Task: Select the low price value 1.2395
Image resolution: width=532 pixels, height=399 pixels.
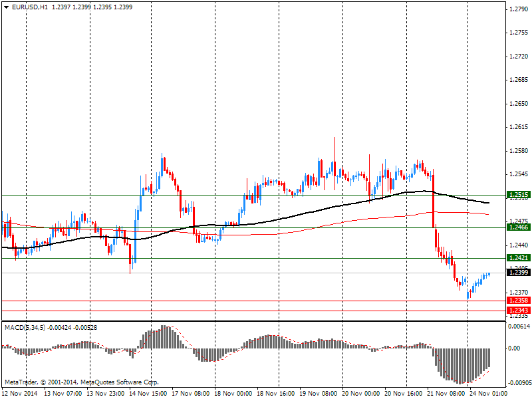Action: (102, 7)
